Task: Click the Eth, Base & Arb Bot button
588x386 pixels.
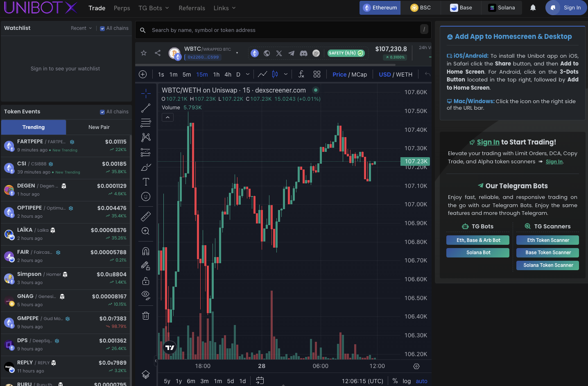Action: pyautogui.click(x=478, y=240)
